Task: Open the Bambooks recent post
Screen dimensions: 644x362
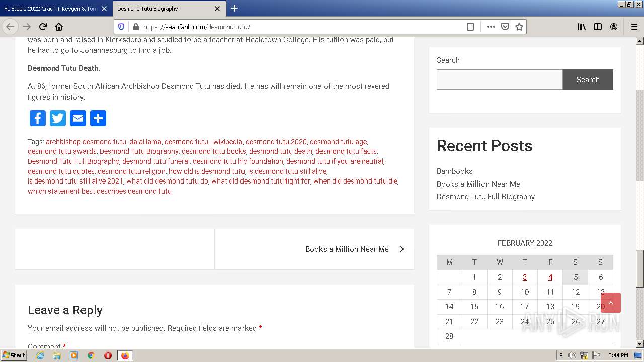Action: (455, 171)
